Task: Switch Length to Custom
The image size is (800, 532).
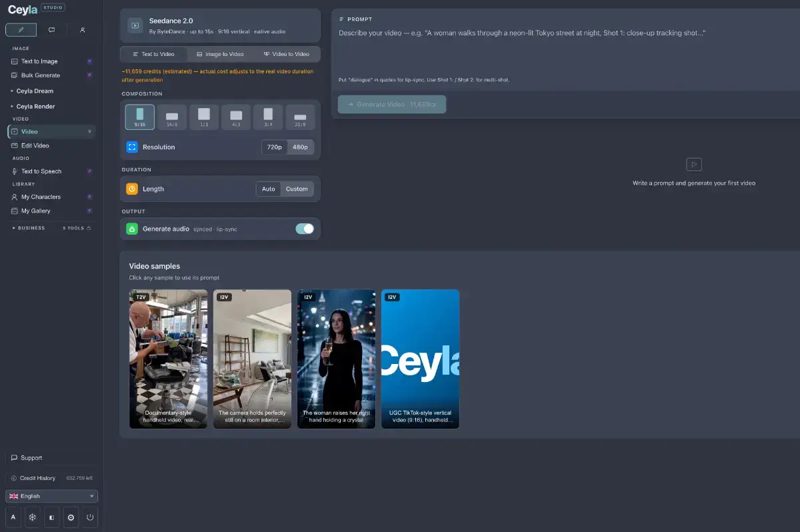Action: point(297,189)
